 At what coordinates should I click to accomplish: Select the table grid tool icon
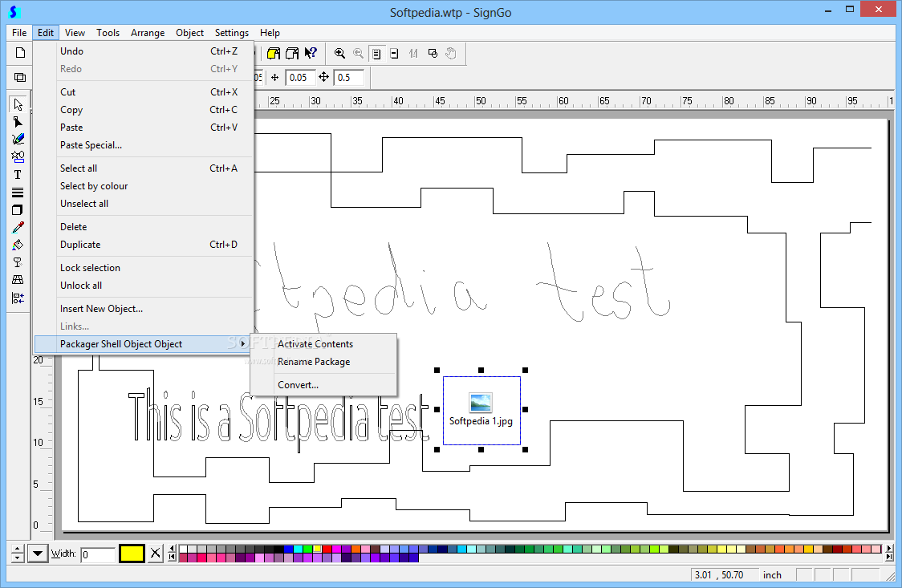coord(18,280)
